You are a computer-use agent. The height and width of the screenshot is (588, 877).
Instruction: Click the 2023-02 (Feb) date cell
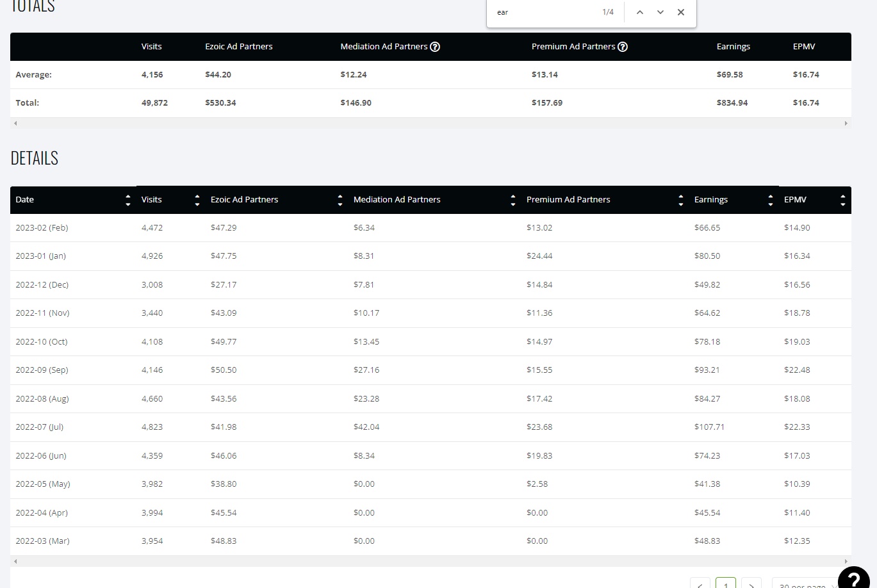click(x=42, y=227)
